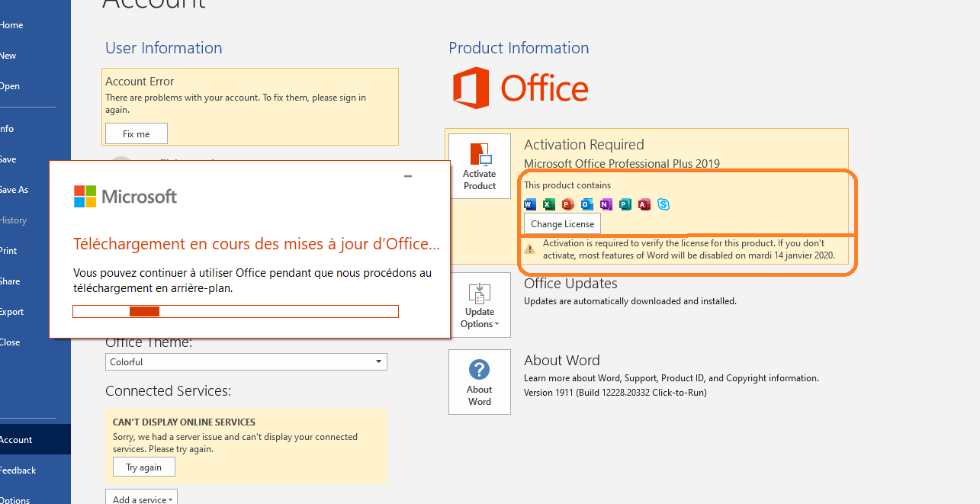Click the yellow activation warning triangle icon
Screen dimensions: 980x504
coord(529,249)
